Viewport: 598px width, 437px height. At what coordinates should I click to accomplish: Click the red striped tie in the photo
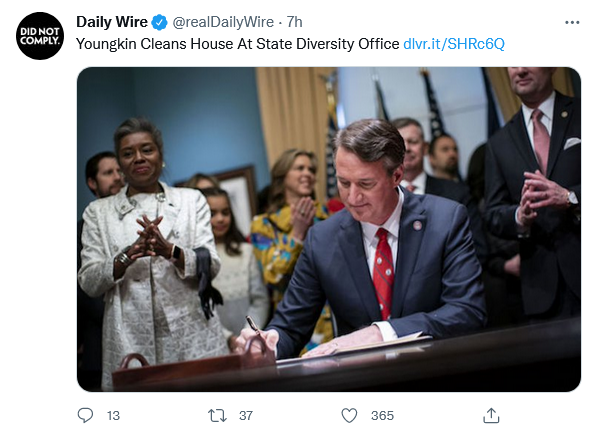383,273
